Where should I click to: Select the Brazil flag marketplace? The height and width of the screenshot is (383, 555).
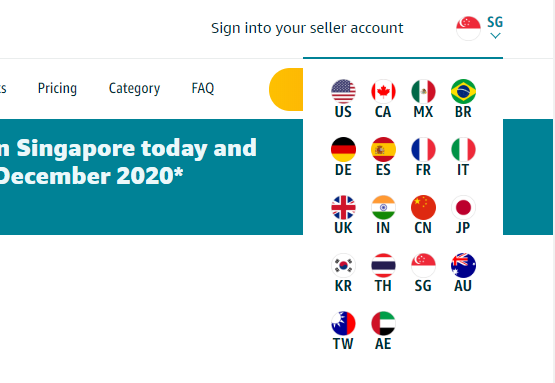tap(463, 91)
